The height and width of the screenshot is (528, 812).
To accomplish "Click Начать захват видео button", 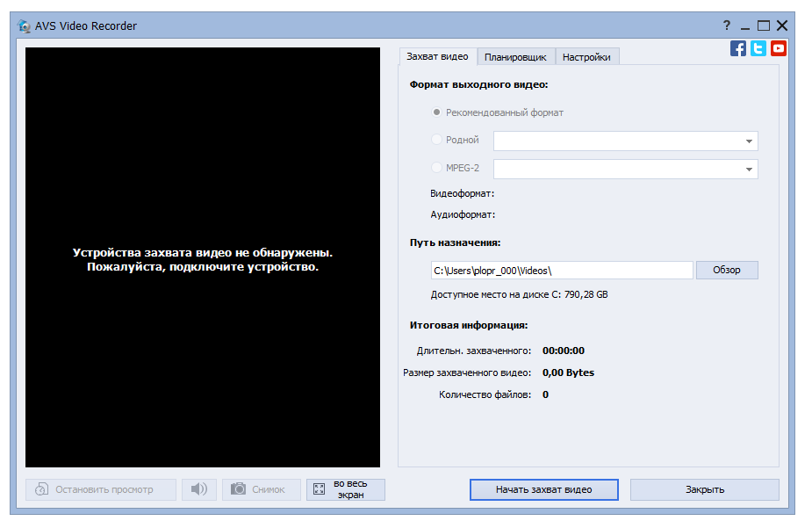I will pos(544,489).
